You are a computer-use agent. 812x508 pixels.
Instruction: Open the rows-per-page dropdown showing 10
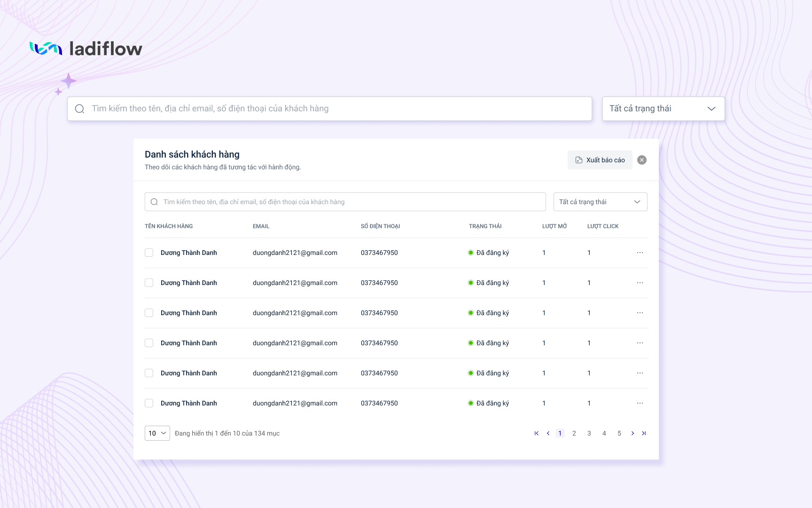pyautogui.click(x=157, y=433)
